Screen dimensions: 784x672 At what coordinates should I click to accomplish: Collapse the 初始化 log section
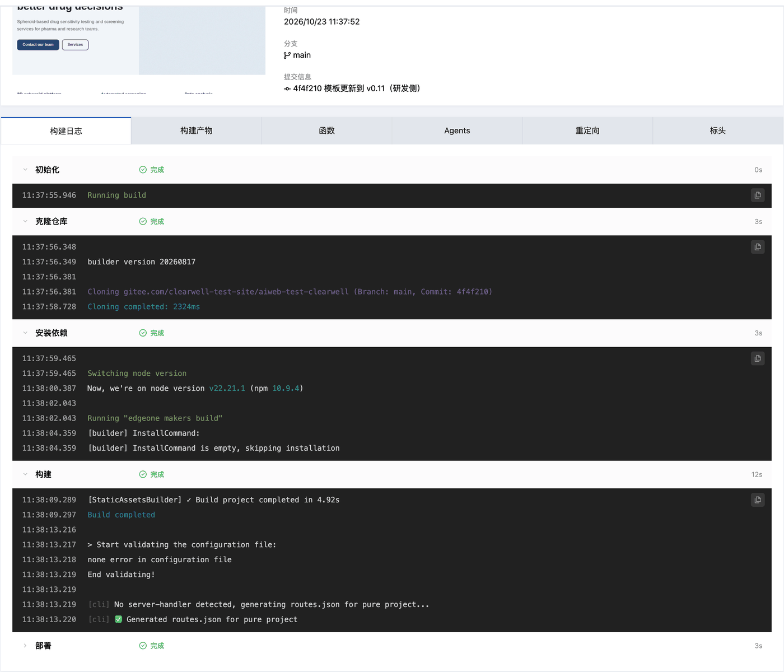click(x=25, y=170)
